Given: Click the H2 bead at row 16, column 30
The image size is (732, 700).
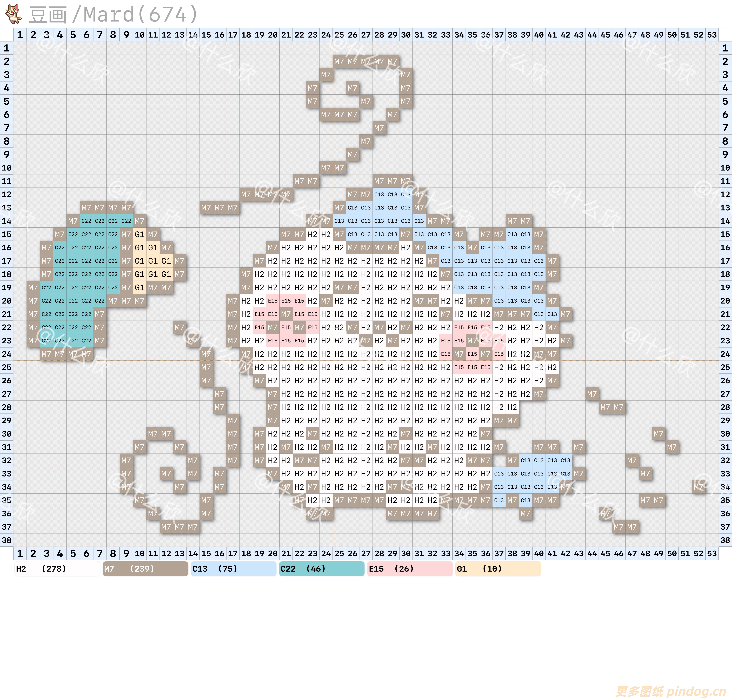Looking at the screenshot, I should (406, 248).
